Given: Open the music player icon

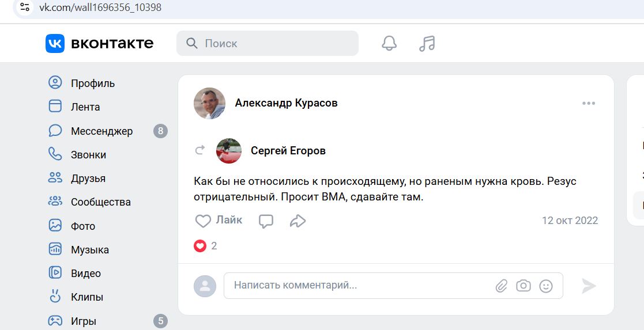Looking at the screenshot, I should point(427,43).
